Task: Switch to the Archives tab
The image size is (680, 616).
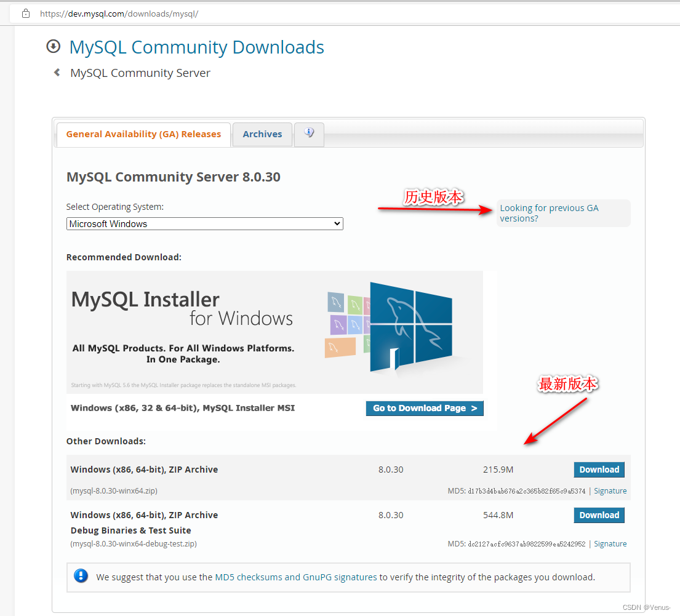Action: 262,135
